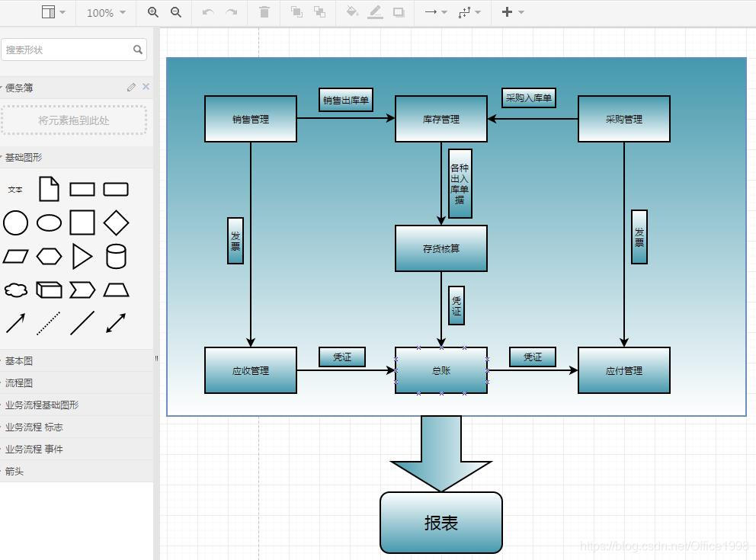Select the 总账 box in diagram
This screenshot has height=560, width=756.
(441, 370)
